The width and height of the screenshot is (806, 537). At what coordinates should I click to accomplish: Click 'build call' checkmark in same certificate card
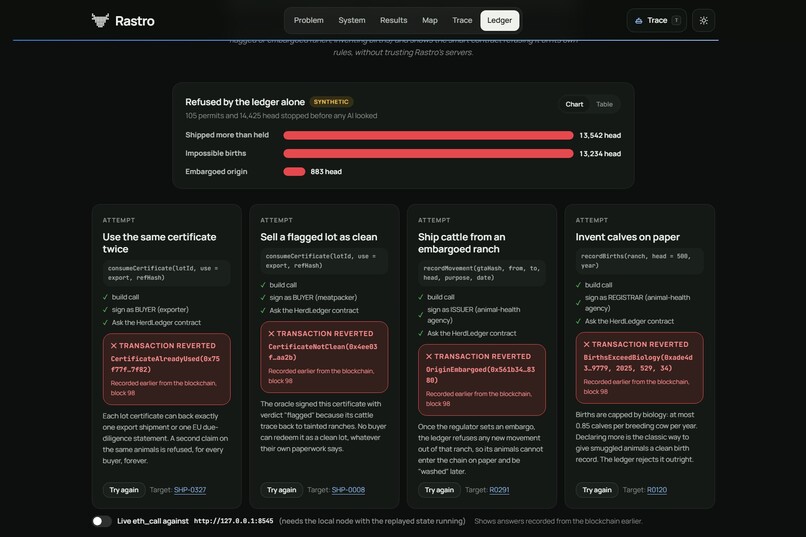[105, 297]
